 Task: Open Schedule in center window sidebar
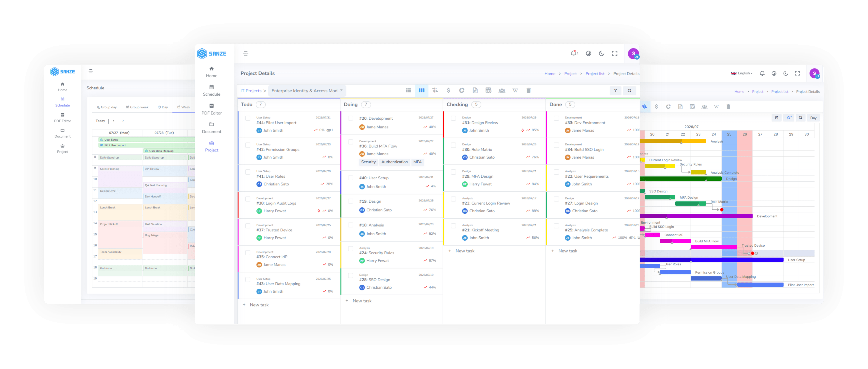click(x=212, y=90)
